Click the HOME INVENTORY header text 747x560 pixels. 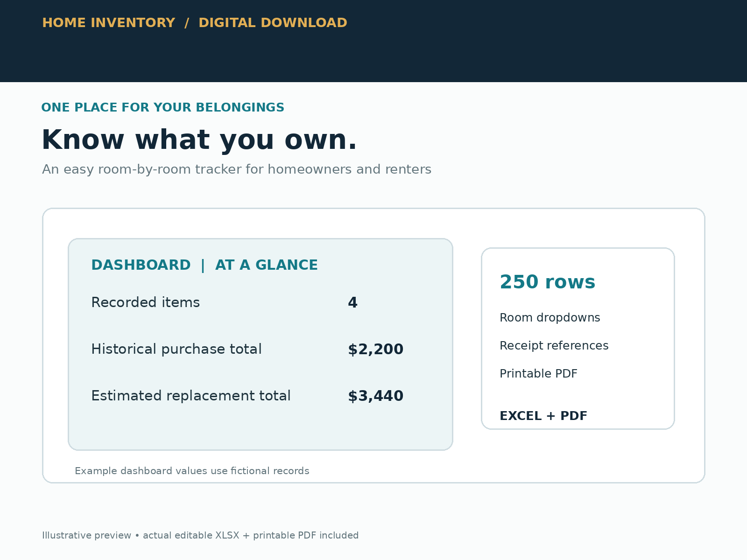[x=109, y=23]
